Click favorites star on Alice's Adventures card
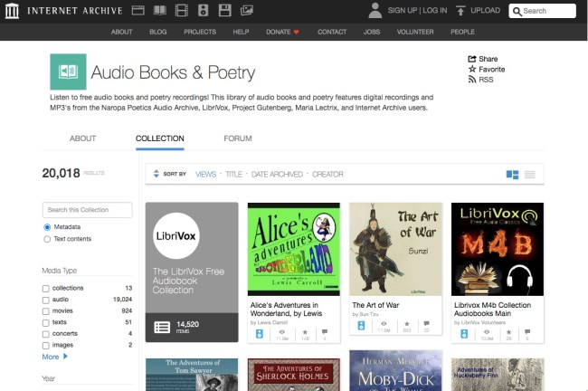 click(x=305, y=331)
